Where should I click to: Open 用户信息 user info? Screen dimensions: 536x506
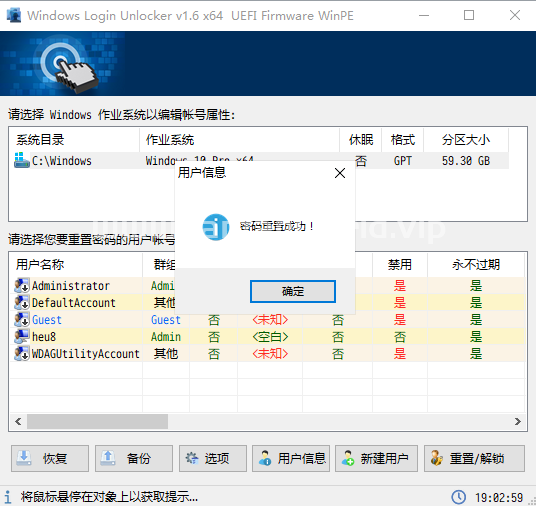click(291, 458)
